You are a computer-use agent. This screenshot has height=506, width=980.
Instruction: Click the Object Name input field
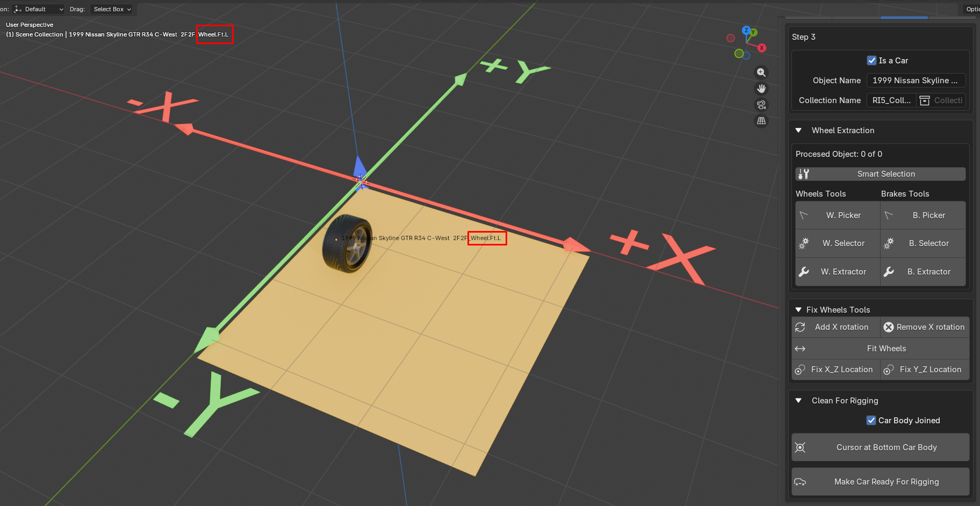916,81
